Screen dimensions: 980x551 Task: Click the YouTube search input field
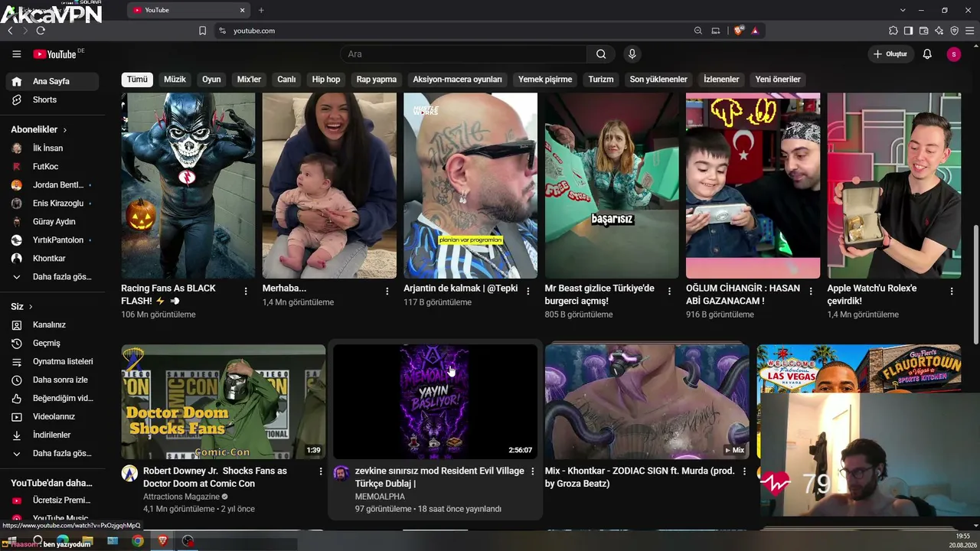tap(463, 54)
